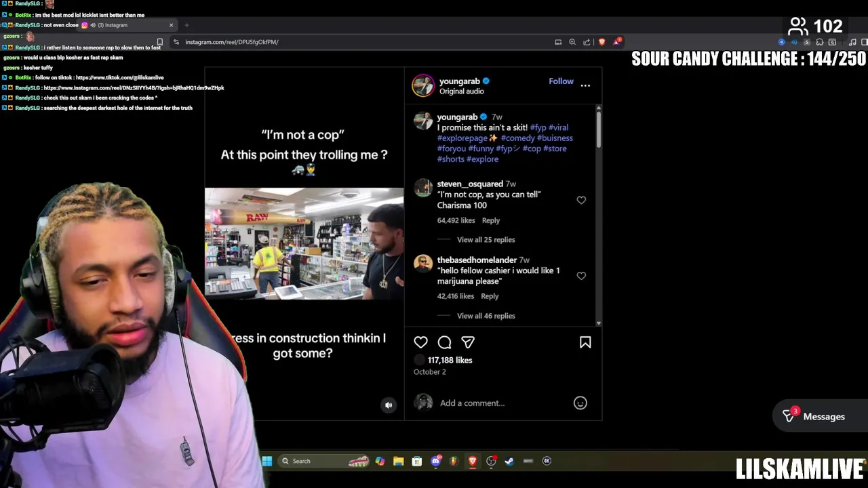View the 42,416 likes on comment
The image size is (868, 488).
[455, 296]
